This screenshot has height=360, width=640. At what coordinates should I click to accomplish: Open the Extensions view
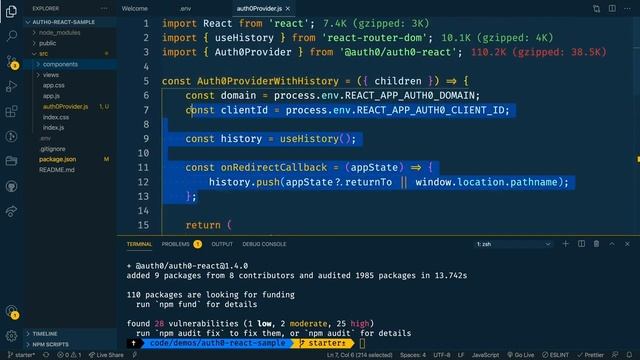(x=11, y=111)
